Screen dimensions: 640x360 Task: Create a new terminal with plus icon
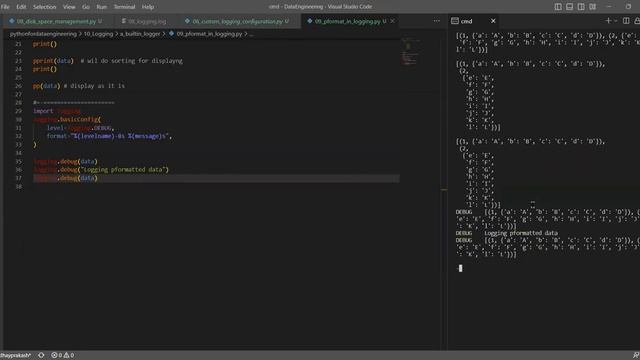(608, 21)
